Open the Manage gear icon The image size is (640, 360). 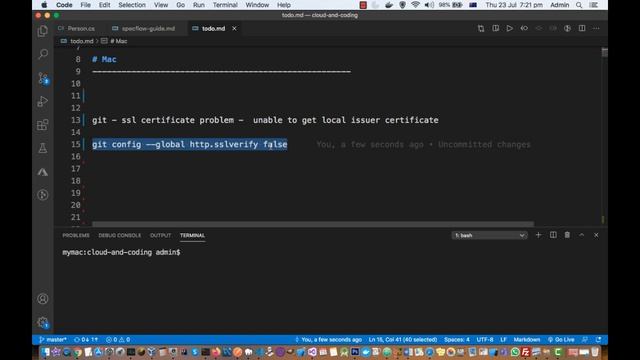point(43,322)
